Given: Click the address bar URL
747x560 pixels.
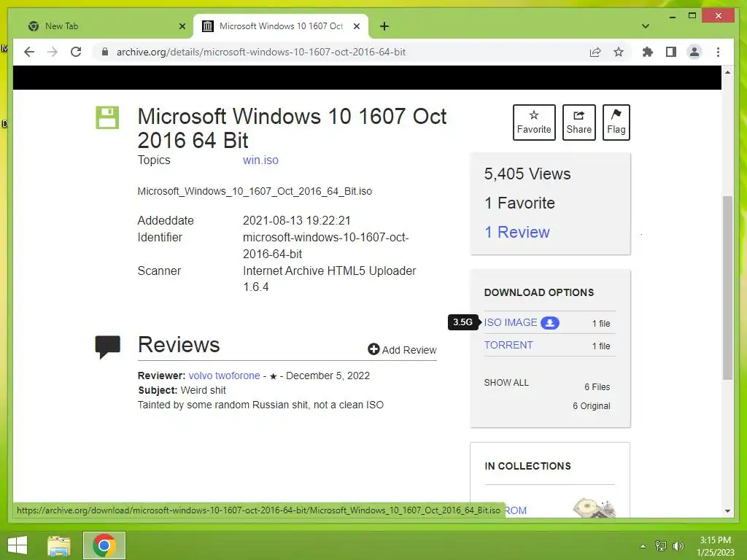Looking at the screenshot, I should point(261,52).
